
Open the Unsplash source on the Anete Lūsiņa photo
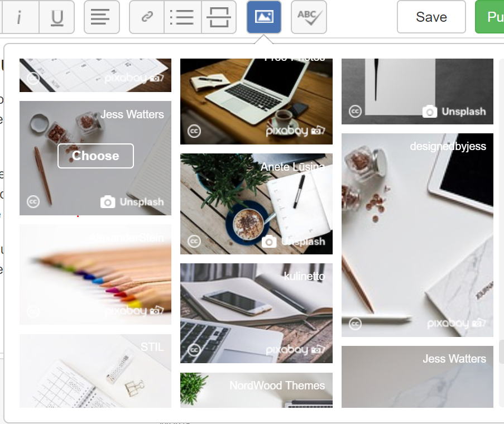pos(294,242)
